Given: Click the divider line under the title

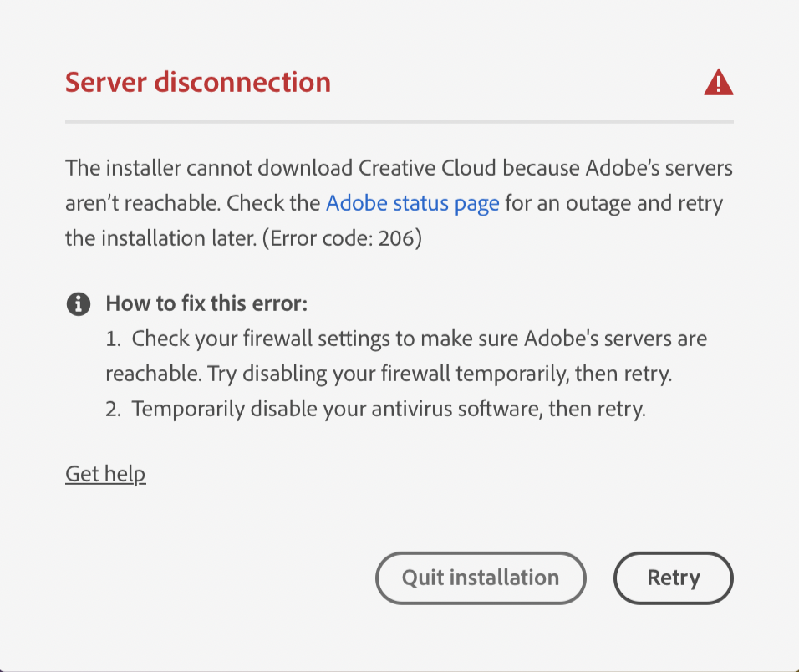Looking at the screenshot, I should tap(399, 122).
